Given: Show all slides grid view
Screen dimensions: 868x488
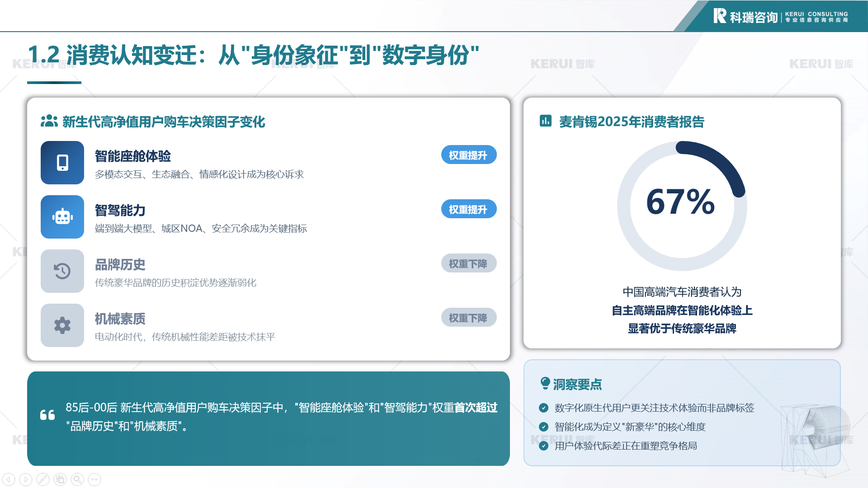Looking at the screenshot, I should pyautogui.click(x=60, y=479).
